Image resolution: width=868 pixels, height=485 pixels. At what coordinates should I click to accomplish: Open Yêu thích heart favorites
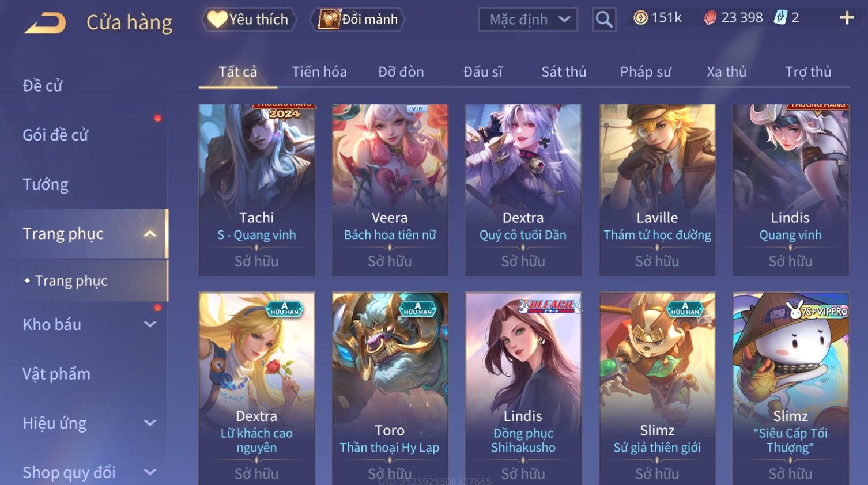(249, 20)
